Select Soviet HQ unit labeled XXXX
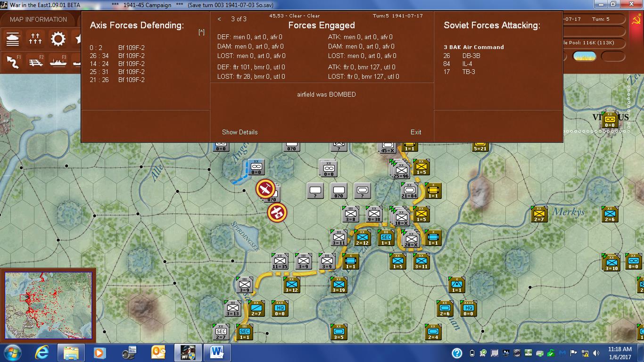This screenshot has height=362, width=644. click(x=468, y=308)
